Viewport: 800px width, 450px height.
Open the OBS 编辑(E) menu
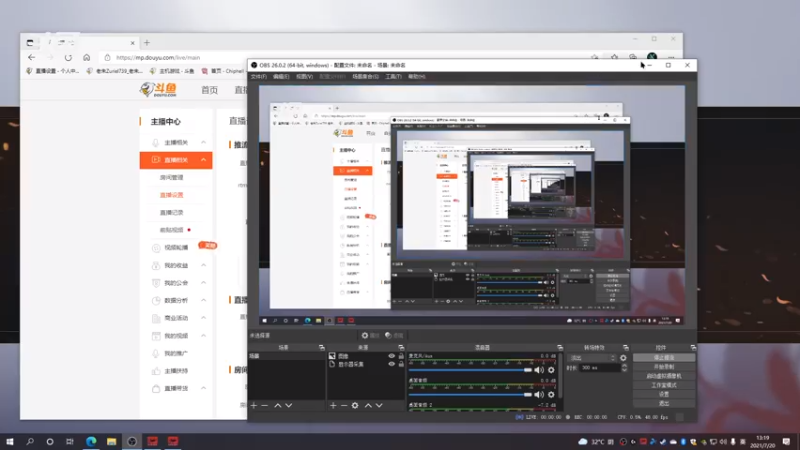click(x=281, y=77)
